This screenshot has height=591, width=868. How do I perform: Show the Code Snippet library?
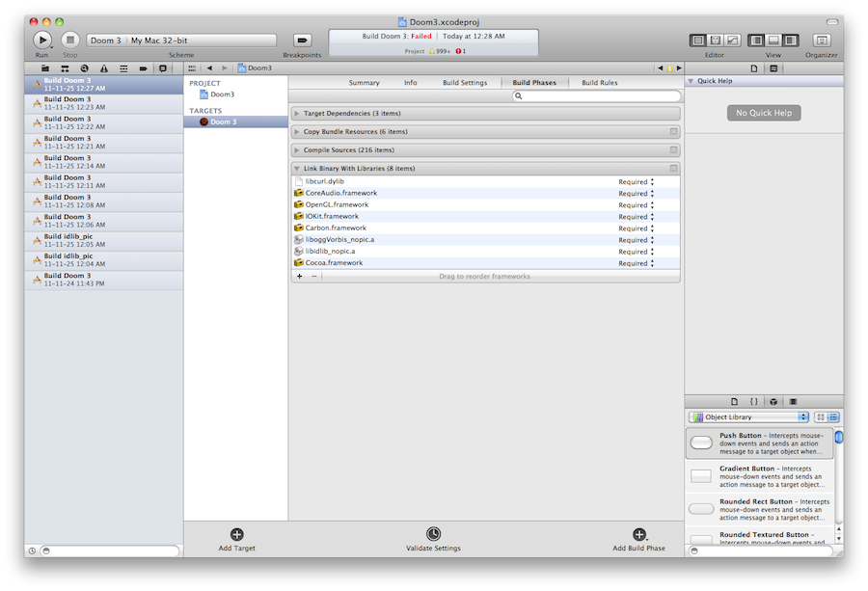[x=754, y=402]
